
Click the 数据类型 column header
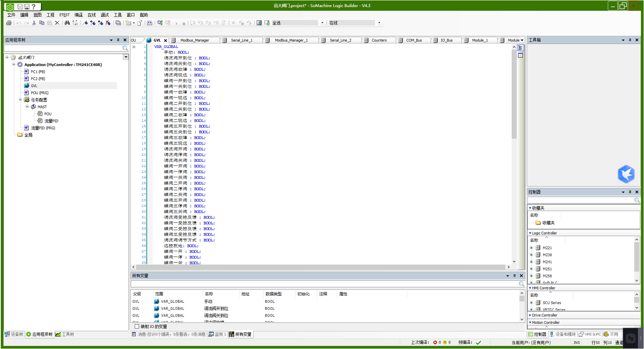tap(273, 294)
